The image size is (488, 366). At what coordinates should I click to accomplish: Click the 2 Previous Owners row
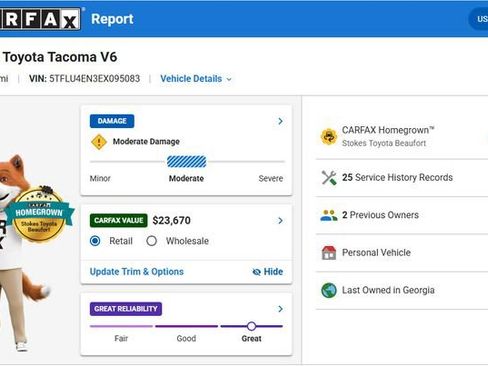click(402, 215)
